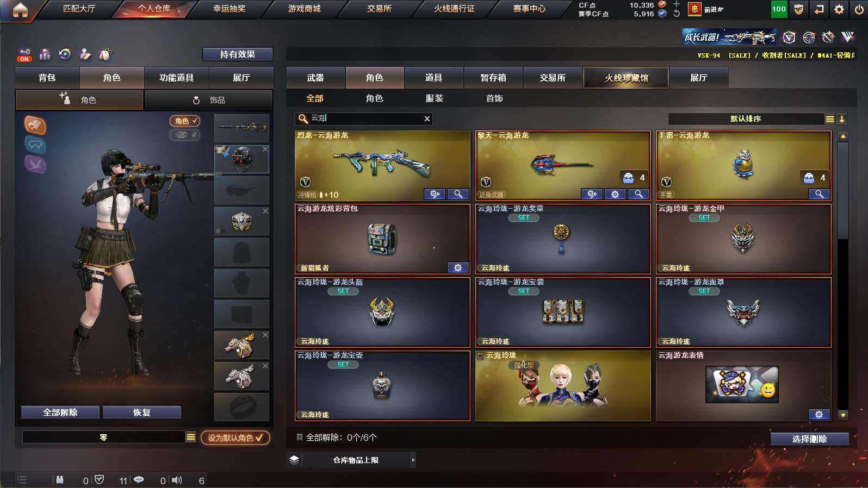
Task: Click gear icon on 云海游龙表情 card
Action: 819,414
